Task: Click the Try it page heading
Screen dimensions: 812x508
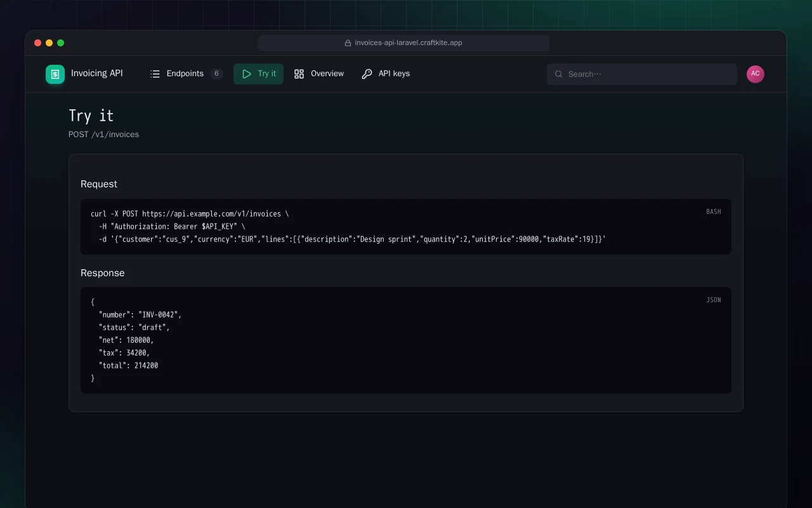Action: (x=91, y=116)
